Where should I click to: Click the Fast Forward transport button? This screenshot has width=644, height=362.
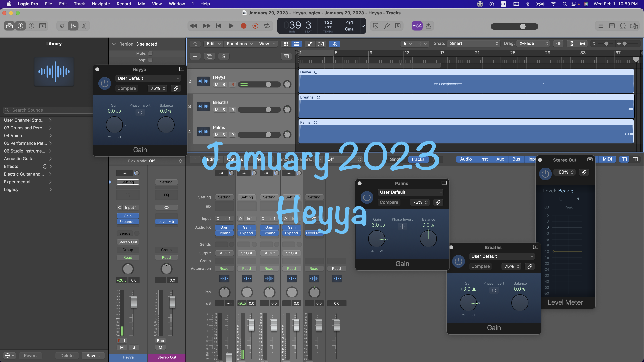click(206, 26)
